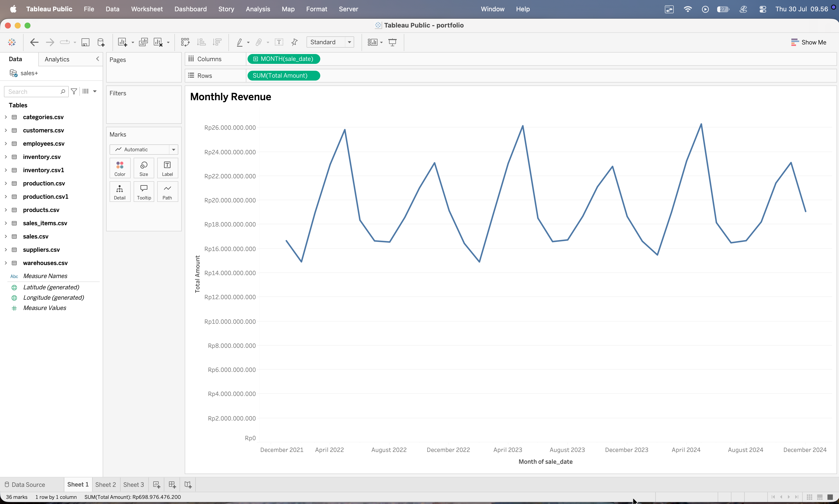Screen dimensions: 839x504
Task: Open the Analysis menu
Action: (258, 9)
